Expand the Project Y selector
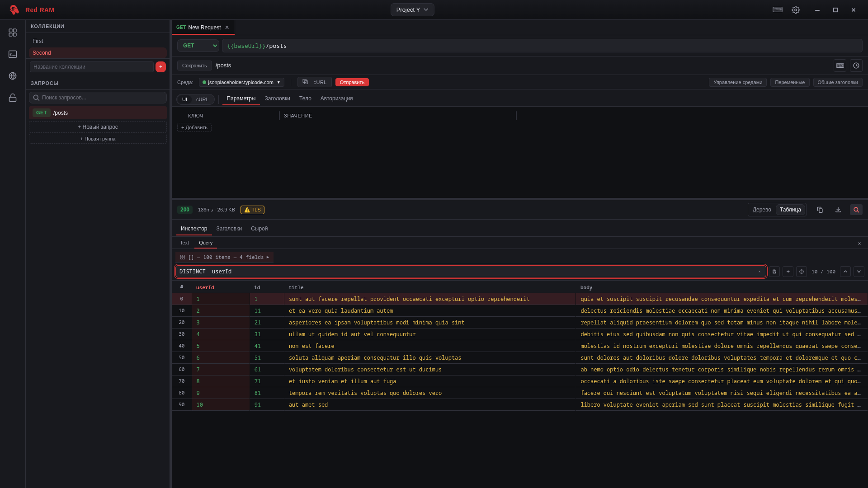 [412, 10]
